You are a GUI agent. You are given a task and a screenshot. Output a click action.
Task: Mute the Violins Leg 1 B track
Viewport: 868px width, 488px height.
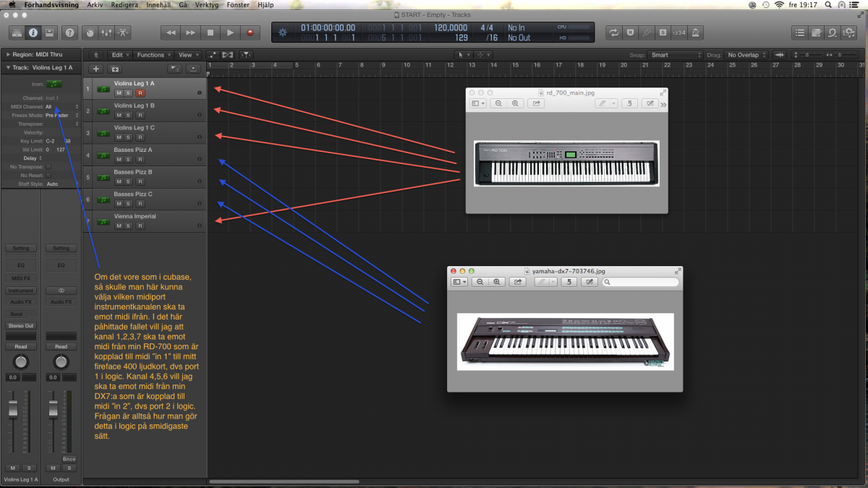[118, 115]
